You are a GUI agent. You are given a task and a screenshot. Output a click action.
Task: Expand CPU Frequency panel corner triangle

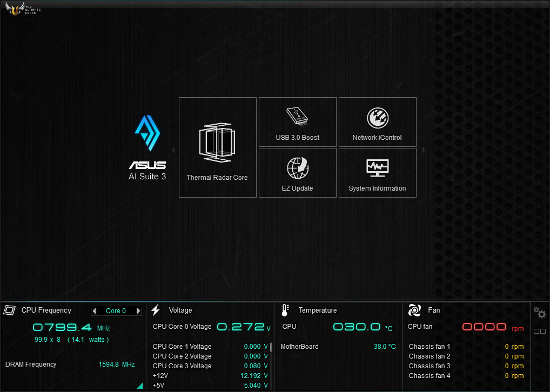140,386
